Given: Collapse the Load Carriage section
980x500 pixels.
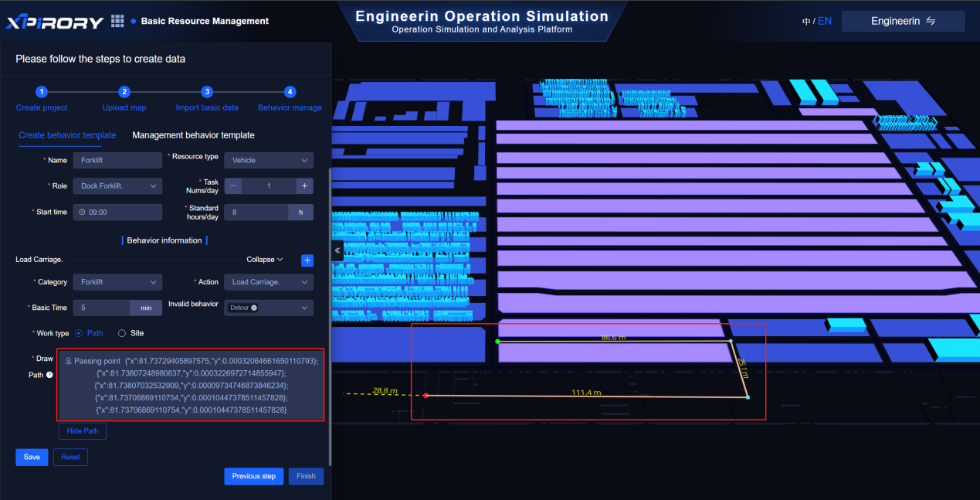Looking at the screenshot, I should 265,260.
